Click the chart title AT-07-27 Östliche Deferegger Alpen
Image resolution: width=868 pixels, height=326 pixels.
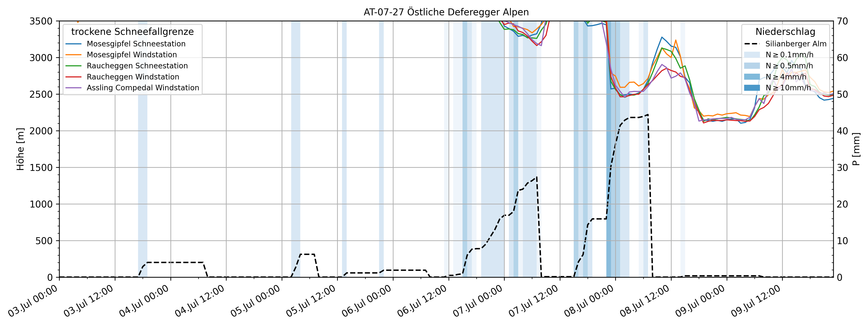pyautogui.click(x=446, y=12)
